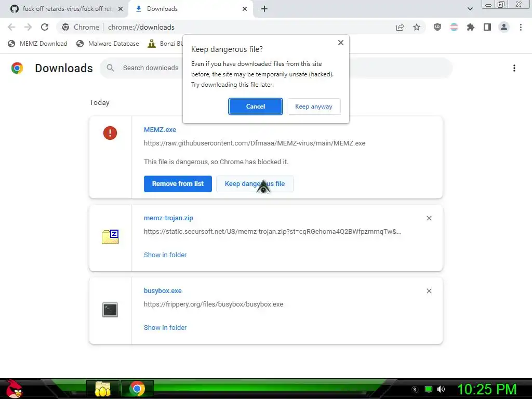
Task: Focus the Search downloads field
Action: [x=276, y=68]
